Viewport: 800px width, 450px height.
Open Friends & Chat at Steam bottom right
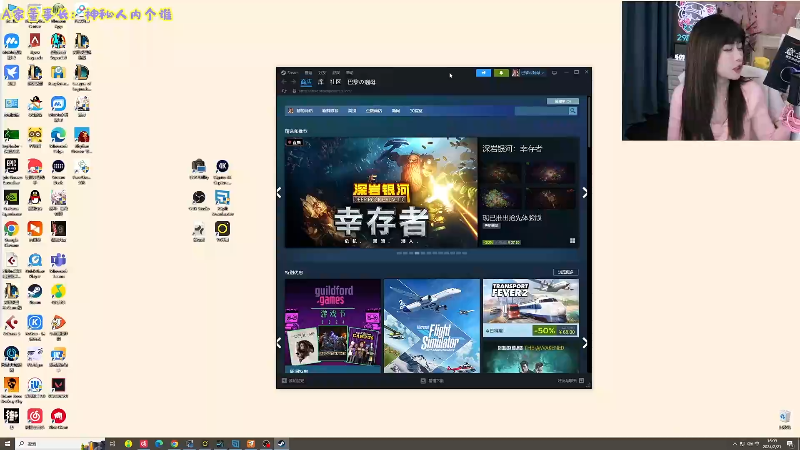click(570, 381)
